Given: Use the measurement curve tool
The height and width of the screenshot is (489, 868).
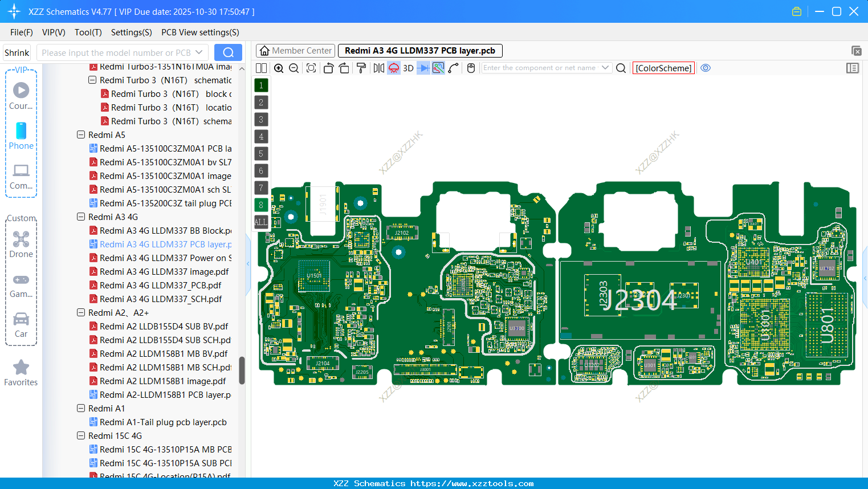Looking at the screenshot, I should tap(454, 67).
